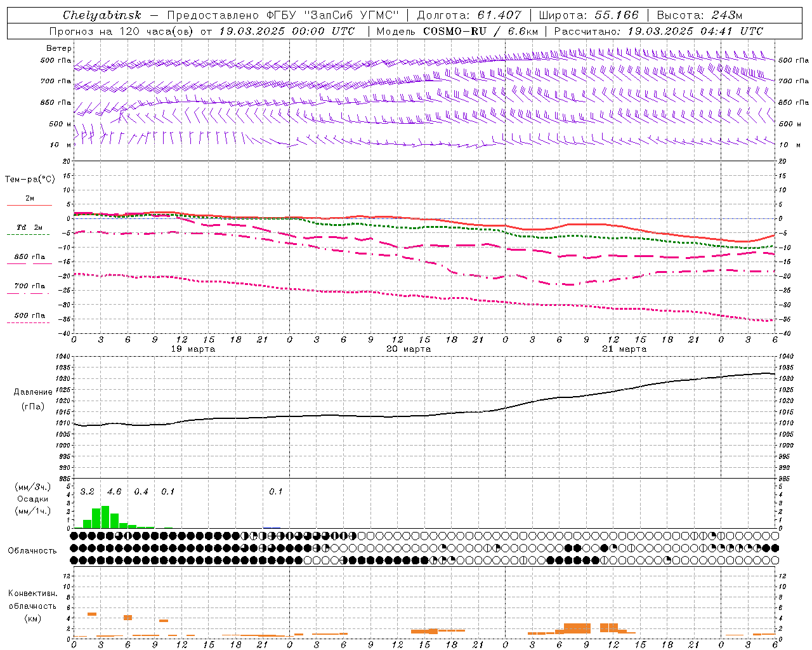
Task: Click the Осадки precipitation label
Action: click(x=33, y=499)
